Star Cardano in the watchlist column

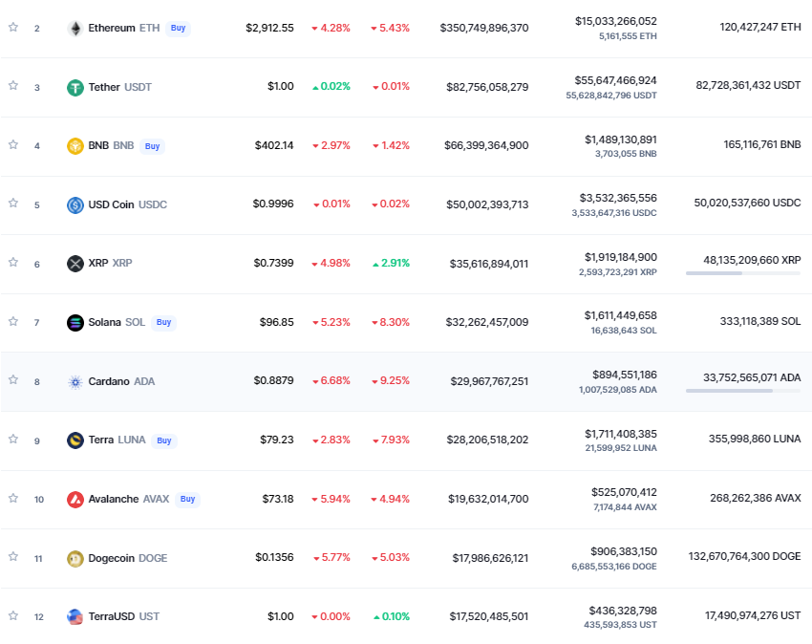coord(13,379)
